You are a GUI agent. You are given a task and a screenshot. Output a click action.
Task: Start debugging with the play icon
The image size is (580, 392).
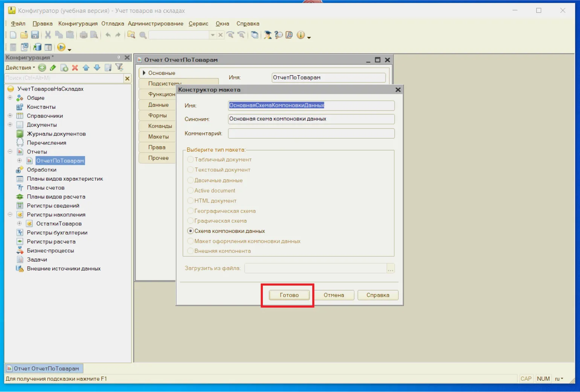tap(61, 47)
